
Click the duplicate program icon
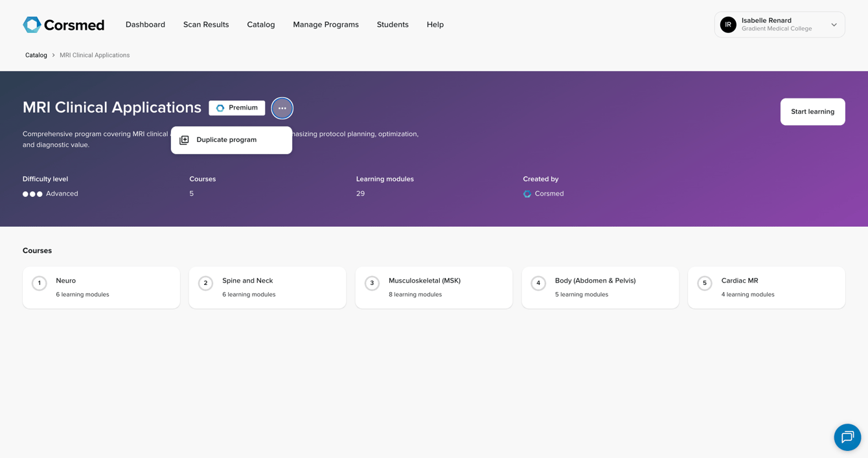click(185, 140)
